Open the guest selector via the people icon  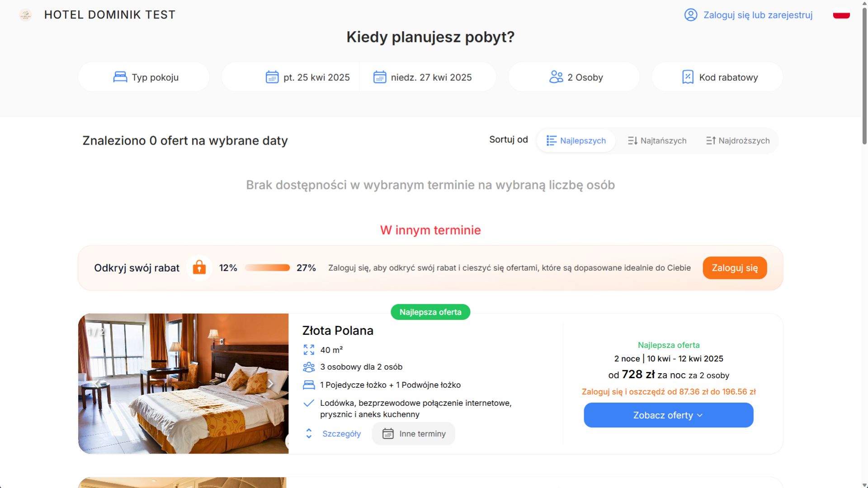click(556, 77)
